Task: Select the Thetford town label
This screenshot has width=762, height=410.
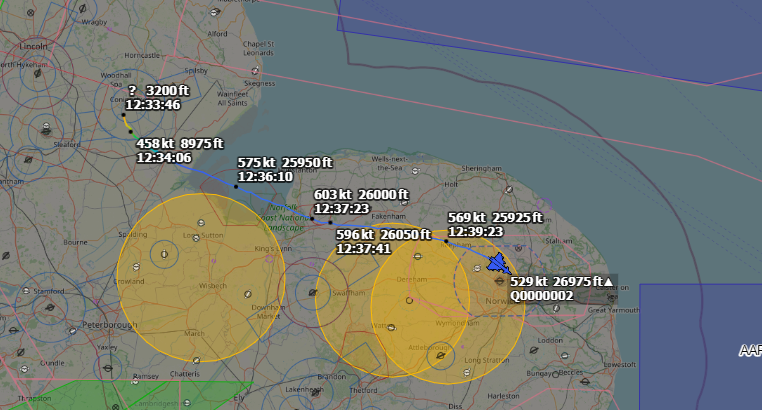Action: point(363,391)
